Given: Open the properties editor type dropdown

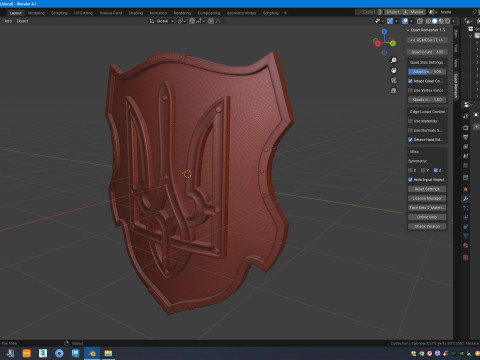Looking at the screenshot, I should pyautogui.click(x=468, y=105).
